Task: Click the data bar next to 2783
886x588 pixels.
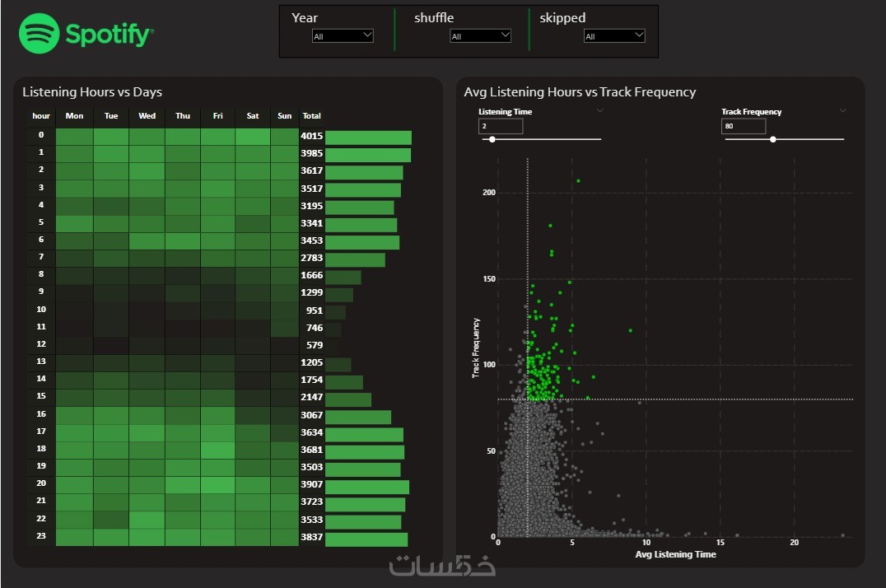Action: click(x=356, y=260)
